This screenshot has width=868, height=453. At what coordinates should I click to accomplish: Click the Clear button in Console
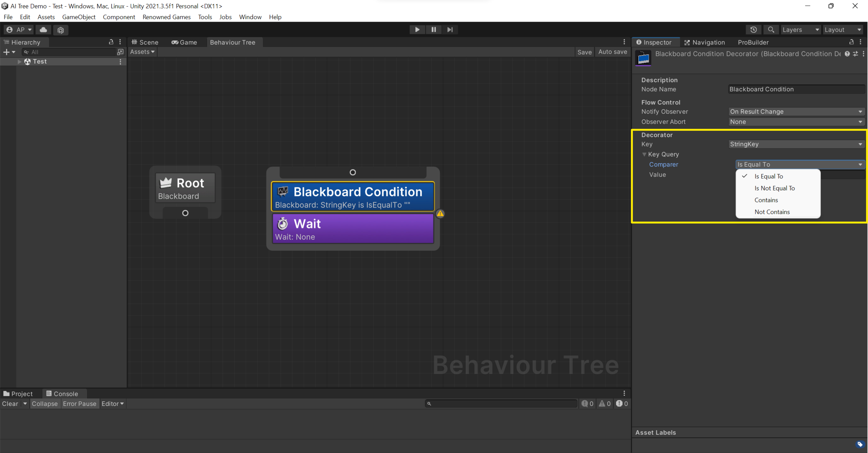[x=10, y=404]
